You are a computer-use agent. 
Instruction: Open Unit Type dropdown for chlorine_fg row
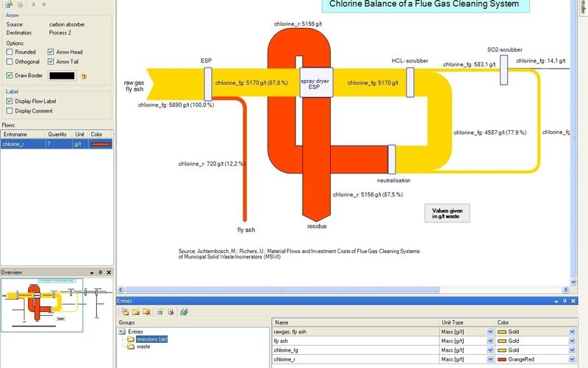pos(490,350)
